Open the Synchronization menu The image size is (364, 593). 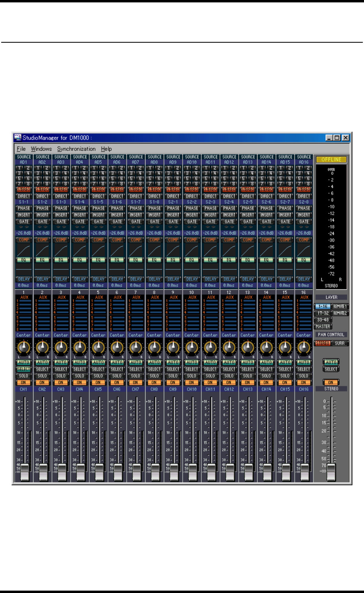tap(76, 149)
